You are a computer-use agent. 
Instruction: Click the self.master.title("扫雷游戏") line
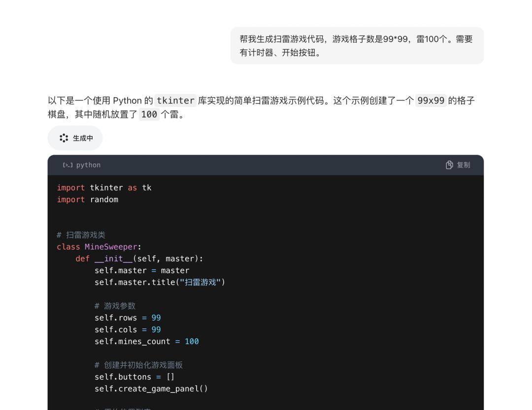[x=160, y=282]
